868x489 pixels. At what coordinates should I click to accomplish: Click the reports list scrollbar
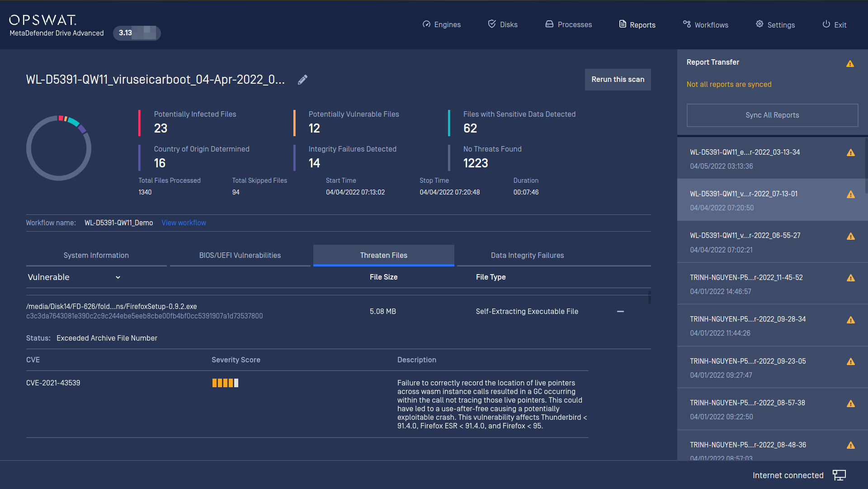point(866,166)
